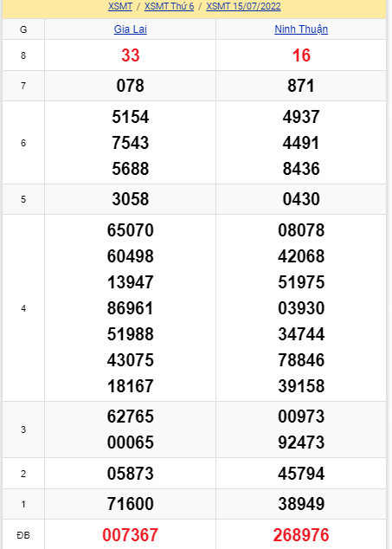Click Ninh Thuận first prize 38949
This screenshot has height=549, width=392.
point(301,504)
